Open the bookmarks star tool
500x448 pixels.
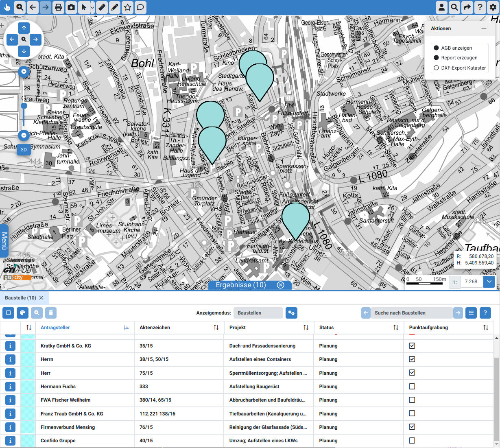click(x=128, y=7)
